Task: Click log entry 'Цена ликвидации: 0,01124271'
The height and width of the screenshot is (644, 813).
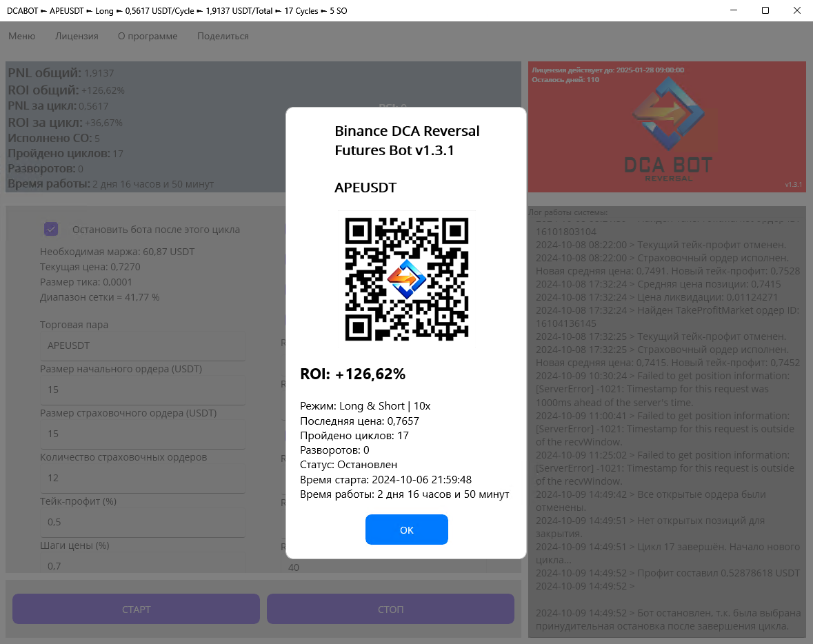Action: click(x=657, y=297)
